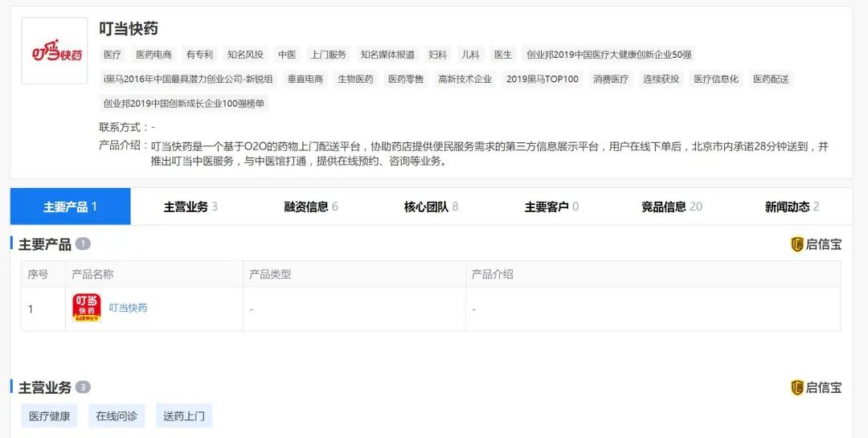Click the 知名媒体报道 tag

[x=387, y=55]
